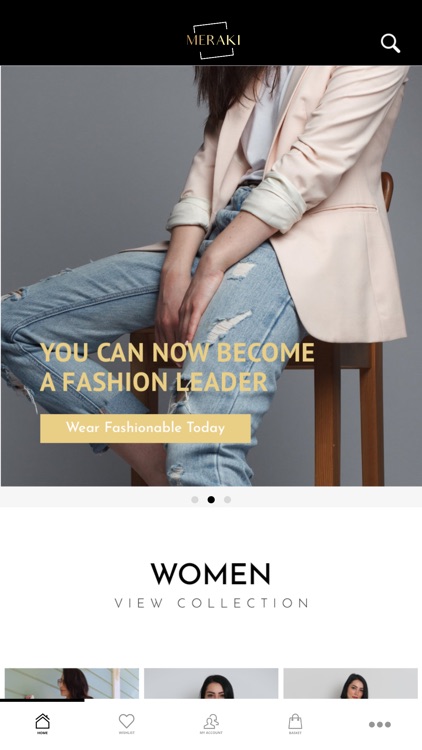
Task: Select the first carousel dot
Action: (195, 499)
